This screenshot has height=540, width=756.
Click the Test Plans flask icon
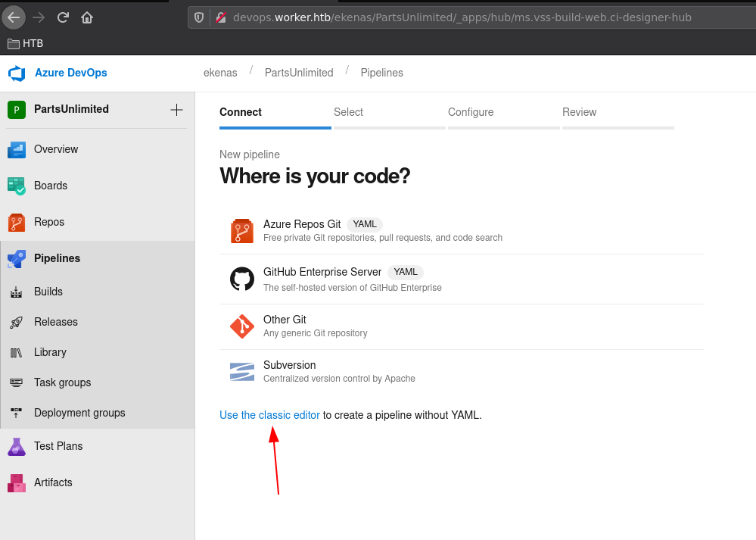pyautogui.click(x=17, y=446)
